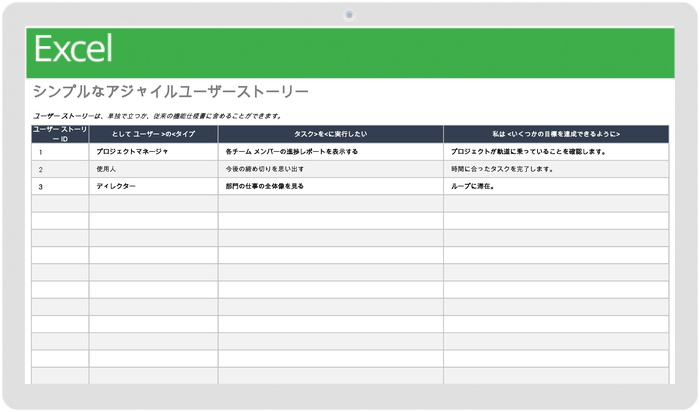
Task: Select cell 時間に合ったタスクを完了します。
Action: pos(556,169)
